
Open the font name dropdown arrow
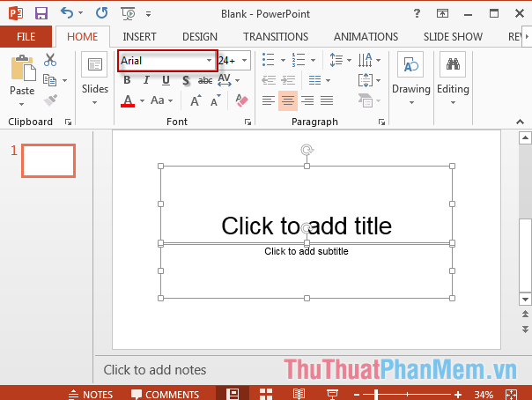coord(210,61)
